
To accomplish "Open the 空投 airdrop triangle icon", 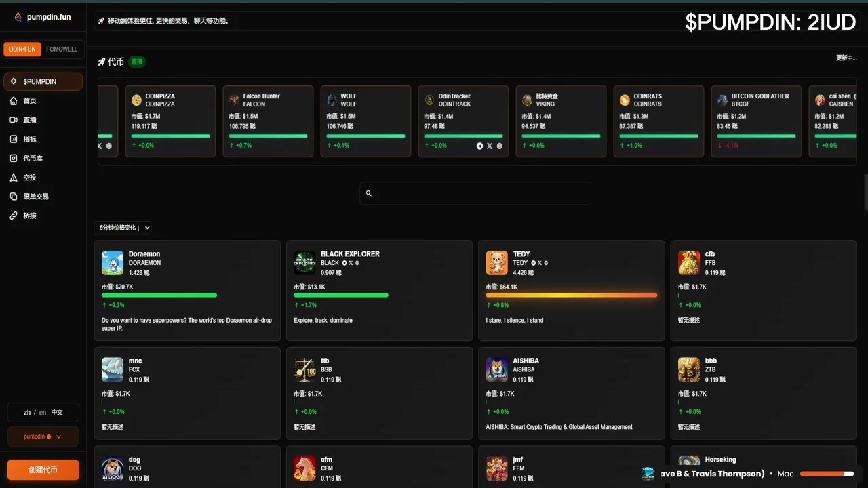I will click(14, 178).
